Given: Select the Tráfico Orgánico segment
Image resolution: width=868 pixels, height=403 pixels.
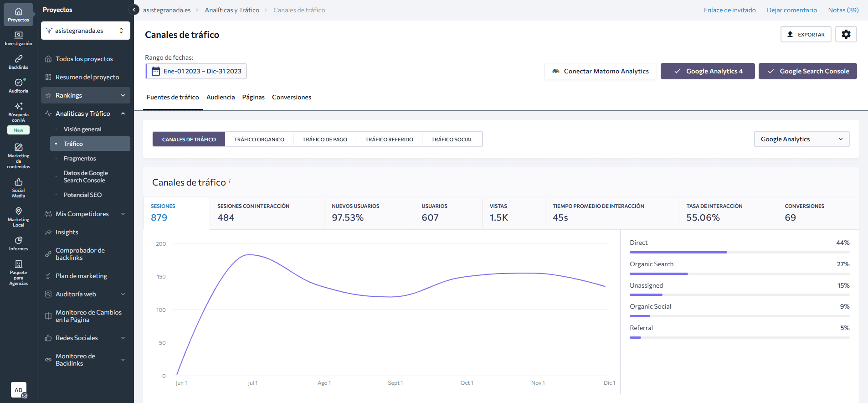Looking at the screenshot, I should (x=259, y=139).
